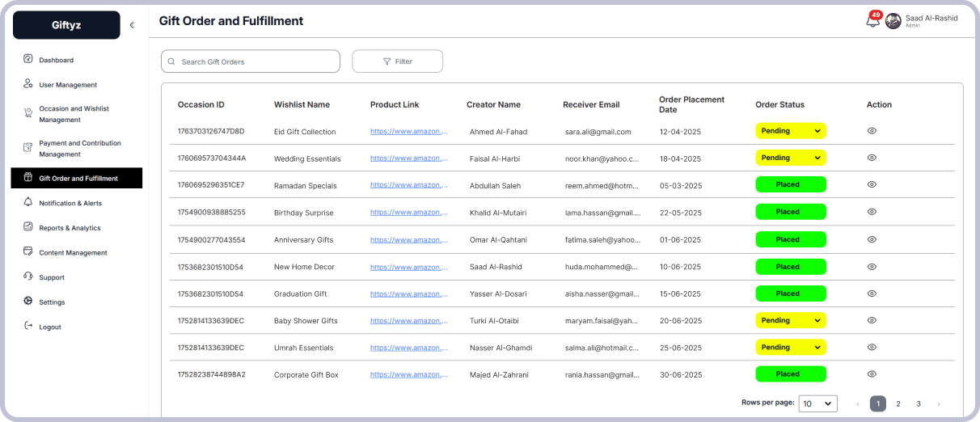Click eye icon for Birthday Surprise row

click(x=872, y=212)
